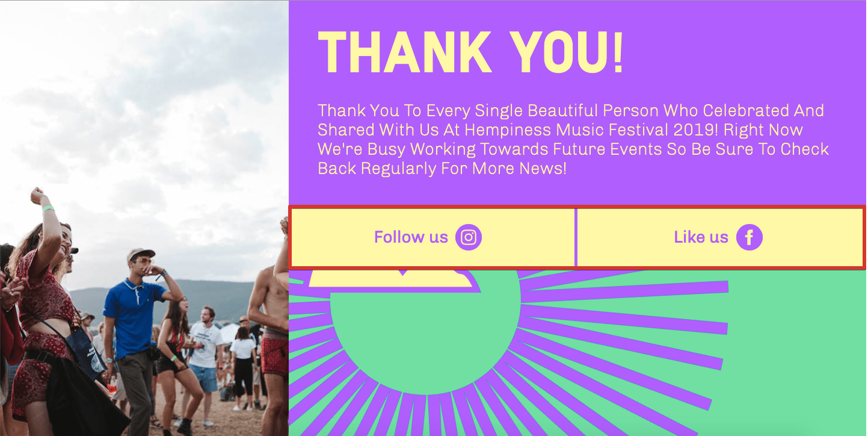Click the "THANK YOU!" heading
Viewport: 868px width, 436px height.
coord(471,52)
